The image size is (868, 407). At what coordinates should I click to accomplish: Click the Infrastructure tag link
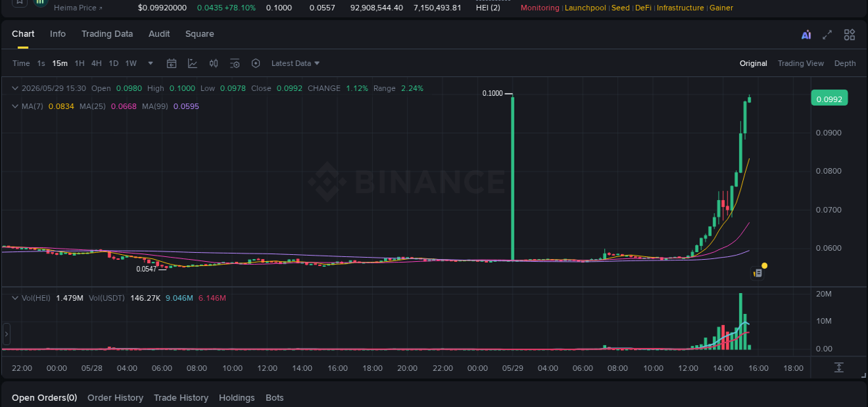(681, 8)
